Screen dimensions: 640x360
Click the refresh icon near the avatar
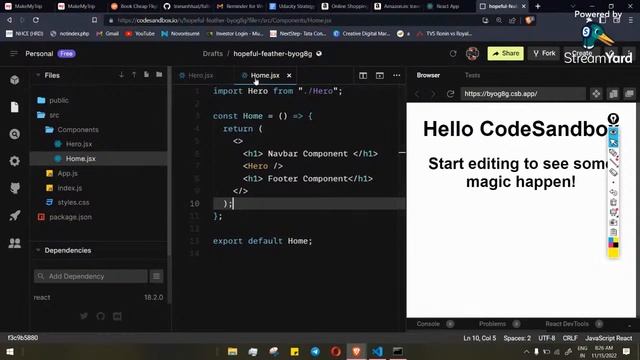pos(453,53)
